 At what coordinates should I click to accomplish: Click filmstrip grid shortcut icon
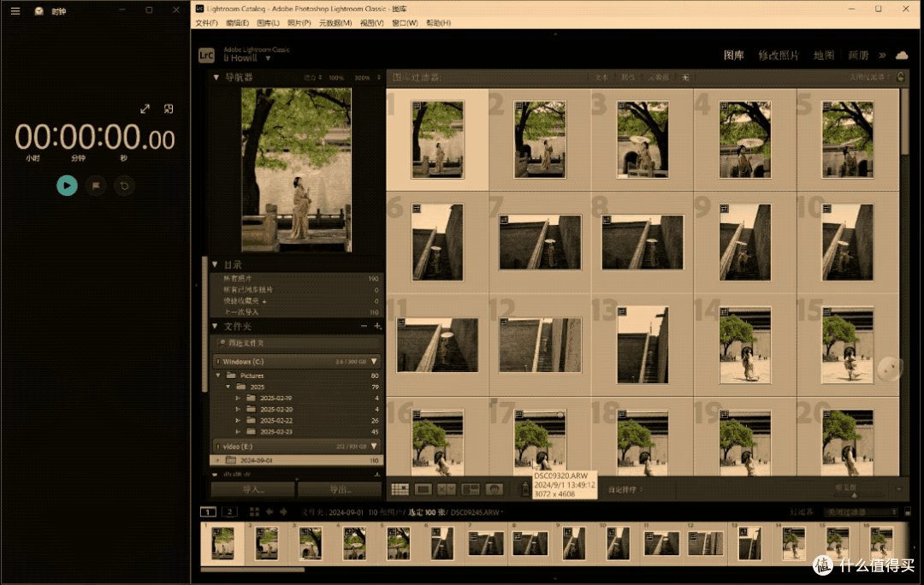click(254, 512)
